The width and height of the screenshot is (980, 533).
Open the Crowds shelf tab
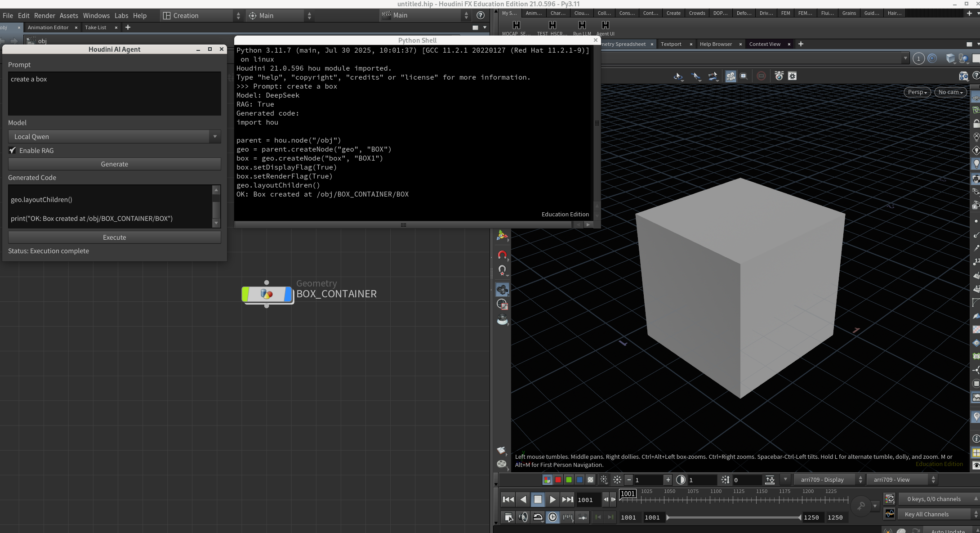[x=697, y=13]
